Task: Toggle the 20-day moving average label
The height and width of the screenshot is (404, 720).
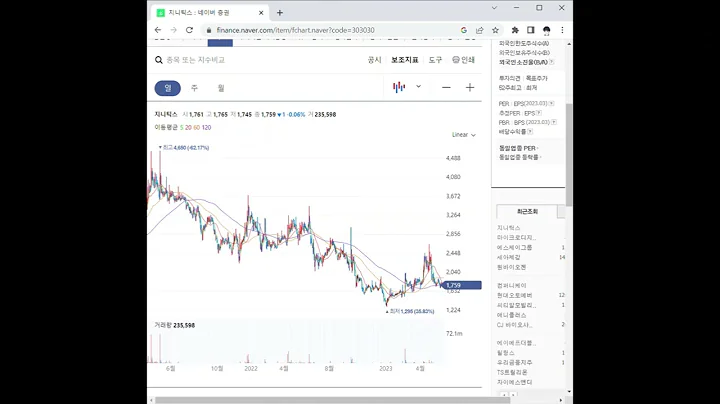Action: click(188, 128)
